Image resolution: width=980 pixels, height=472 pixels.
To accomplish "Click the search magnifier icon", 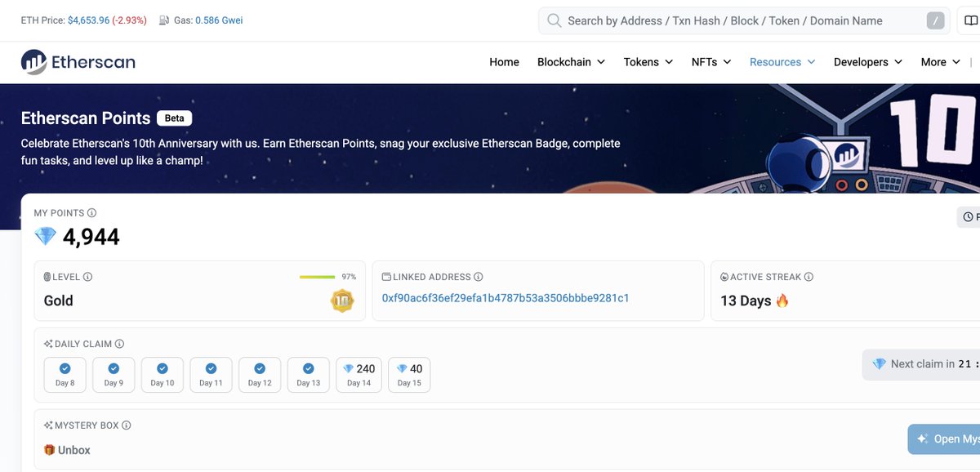I will coord(554,20).
